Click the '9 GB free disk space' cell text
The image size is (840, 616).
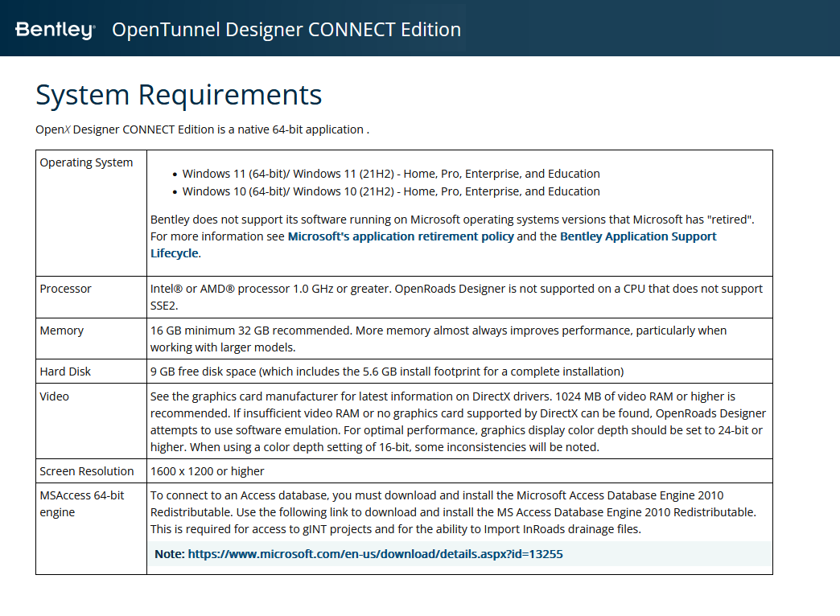(x=387, y=372)
